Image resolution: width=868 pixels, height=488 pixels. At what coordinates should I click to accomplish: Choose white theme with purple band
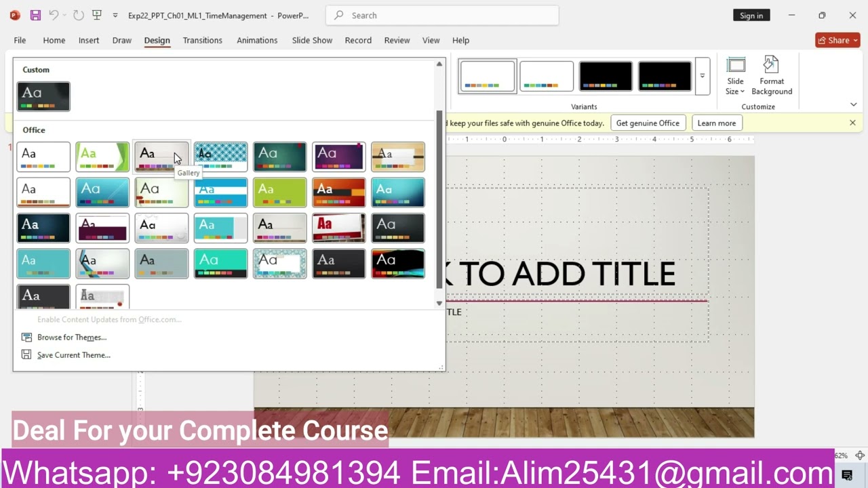102,228
